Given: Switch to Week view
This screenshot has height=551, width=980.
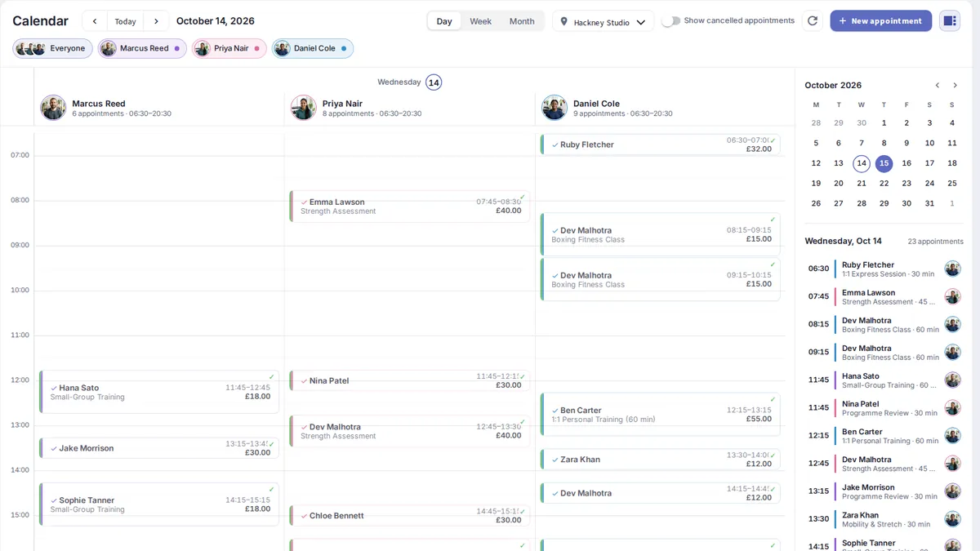Looking at the screenshot, I should coord(480,21).
